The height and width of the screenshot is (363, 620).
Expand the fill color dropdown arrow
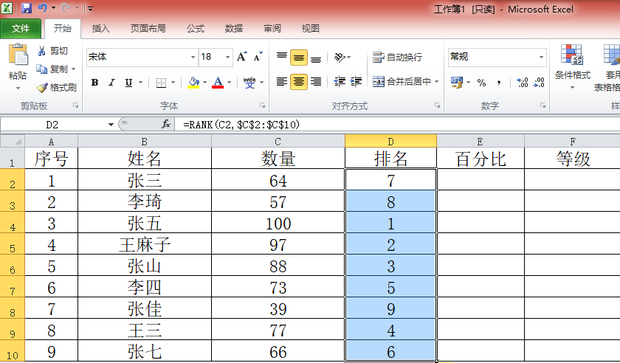click(205, 83)
